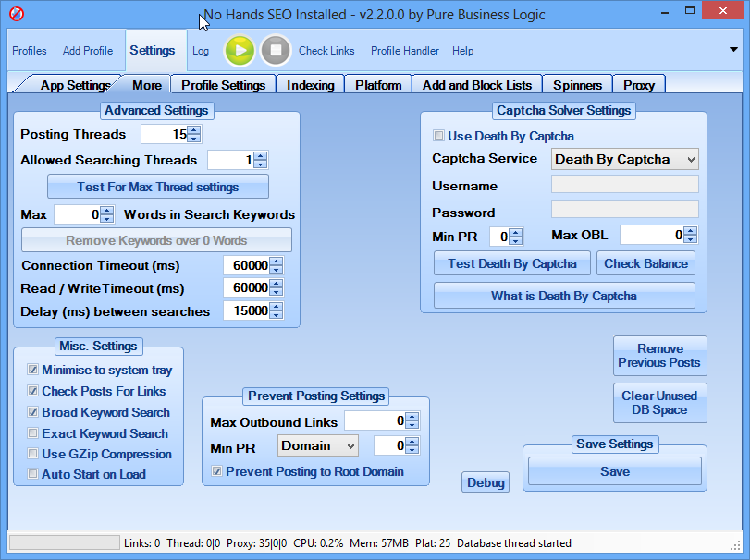Expand the Min PR Domain dropdown

317,446
